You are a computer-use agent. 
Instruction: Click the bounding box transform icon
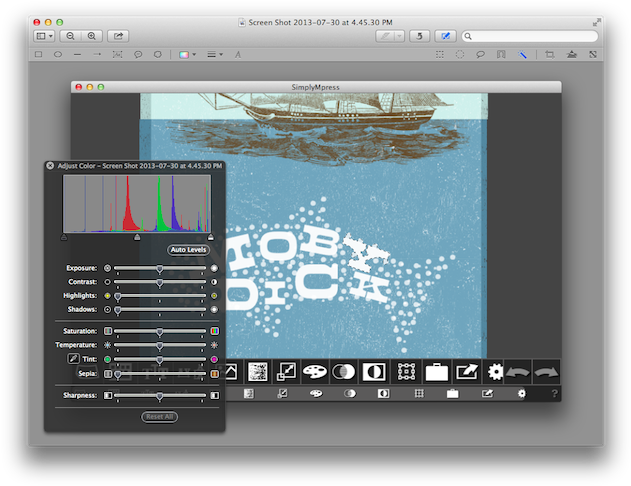coord(406,372)
